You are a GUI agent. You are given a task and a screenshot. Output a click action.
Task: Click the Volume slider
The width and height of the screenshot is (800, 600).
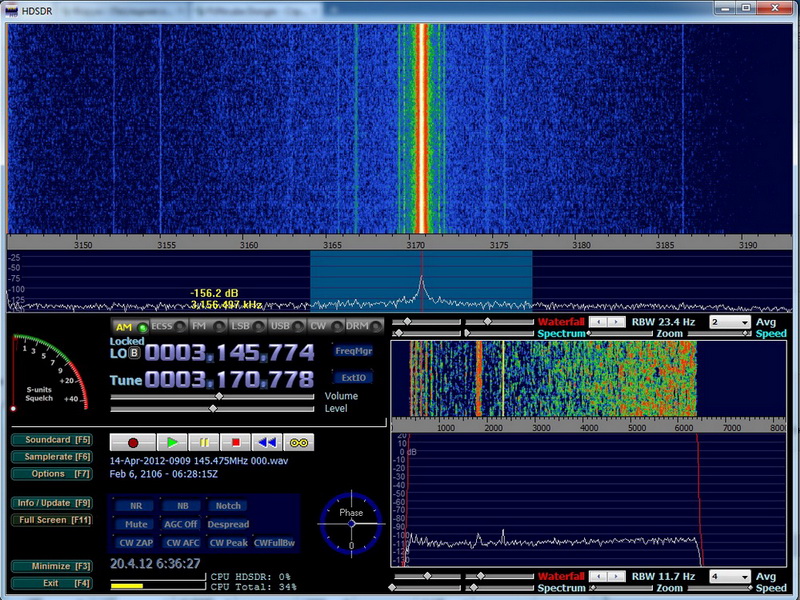coord(212,396)
